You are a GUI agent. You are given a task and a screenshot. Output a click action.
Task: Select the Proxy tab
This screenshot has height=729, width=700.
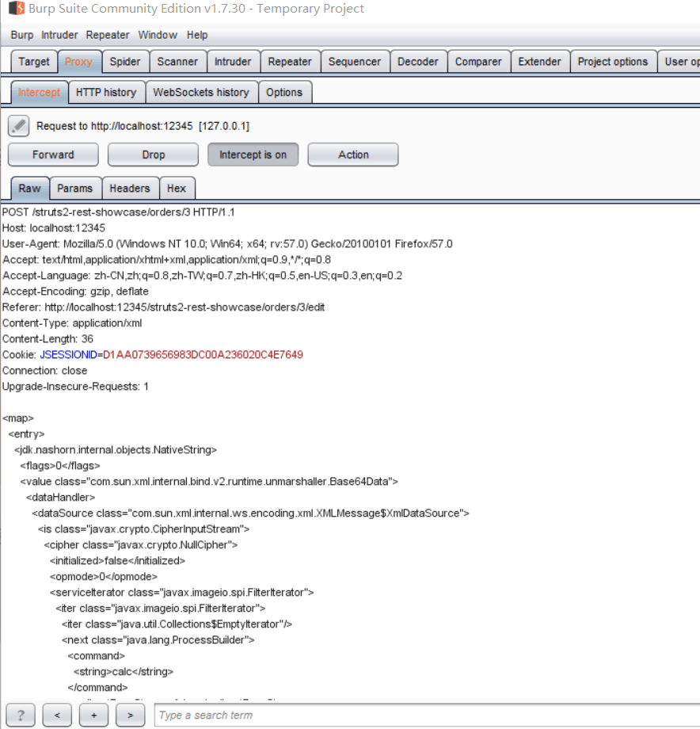tap(79, 62)
